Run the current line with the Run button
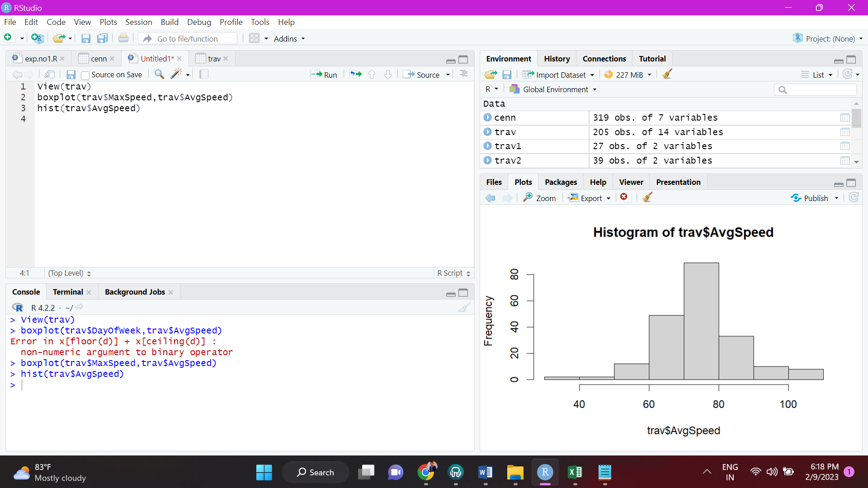Viewport: 868px width, 488px height. (324, 74)
